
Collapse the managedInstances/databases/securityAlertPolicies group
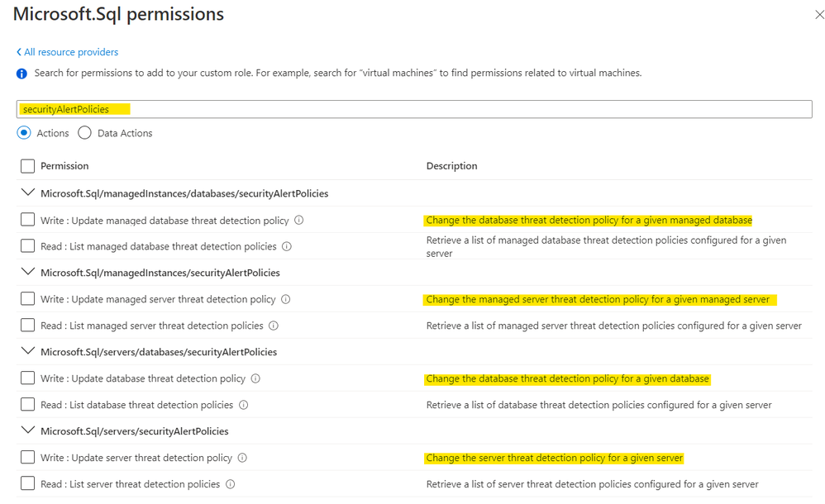coord(28,193)
